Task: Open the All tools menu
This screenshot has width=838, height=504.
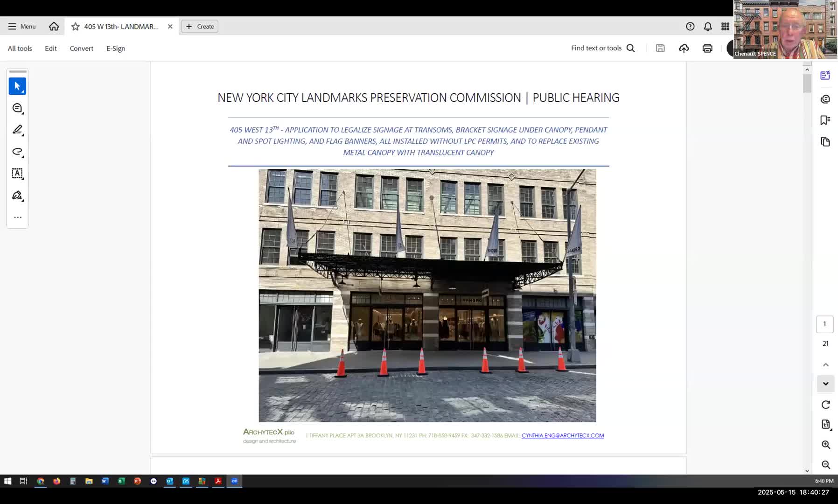Action: pyautogui.click(x=20, y=49)
